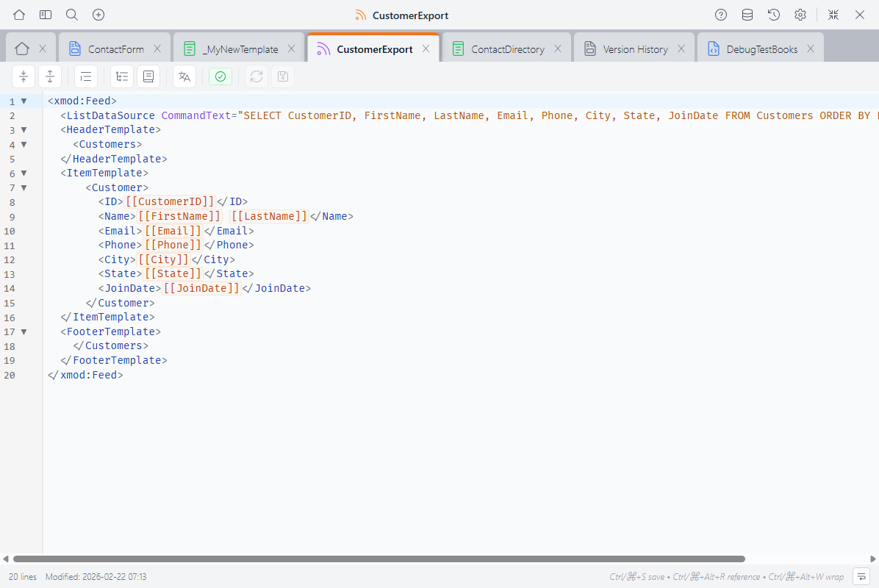The height and width of the screenshot is (588, 879).
Task: Click the [[LastName]] token
Action: point(269,216)
